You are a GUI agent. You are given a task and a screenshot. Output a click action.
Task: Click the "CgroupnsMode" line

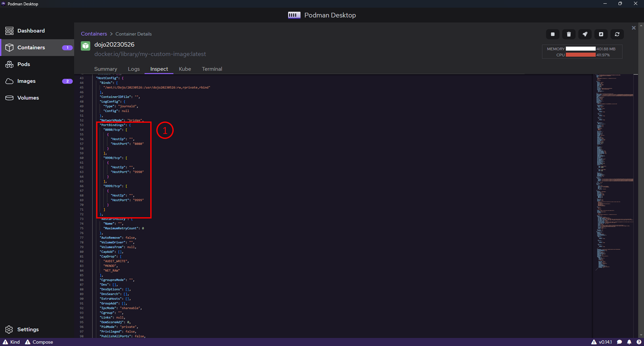click(x=117, y=280)
